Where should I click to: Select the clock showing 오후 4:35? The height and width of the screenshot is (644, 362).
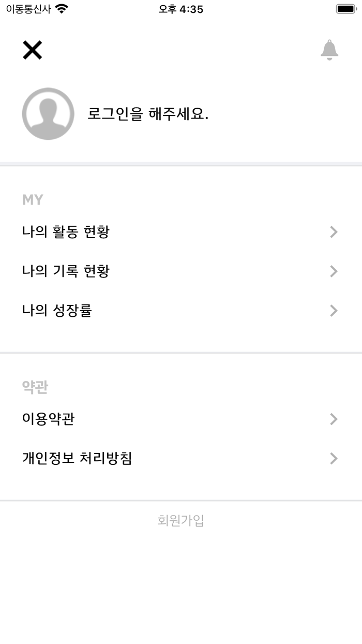(x=180, y=9)
